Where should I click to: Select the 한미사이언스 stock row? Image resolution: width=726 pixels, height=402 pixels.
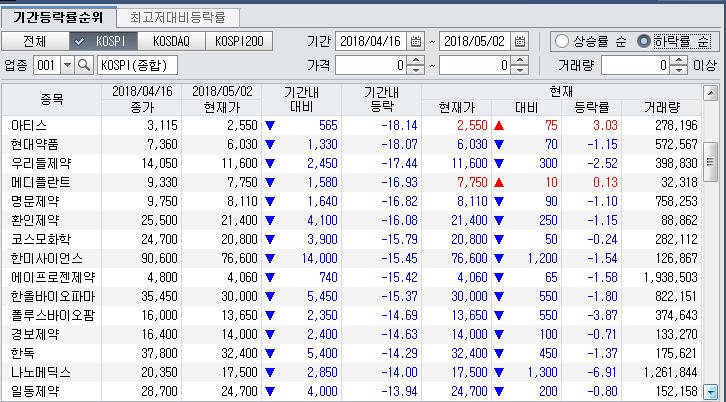[352, 258]
